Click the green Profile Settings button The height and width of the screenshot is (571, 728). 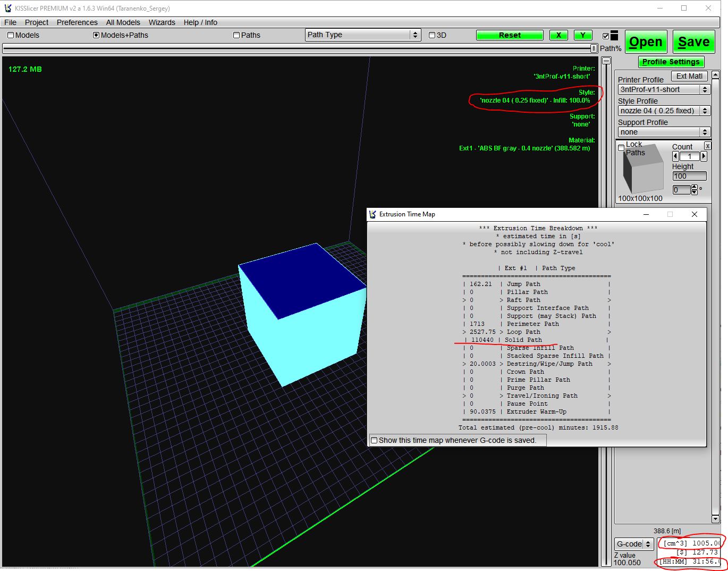coord(671,62)
